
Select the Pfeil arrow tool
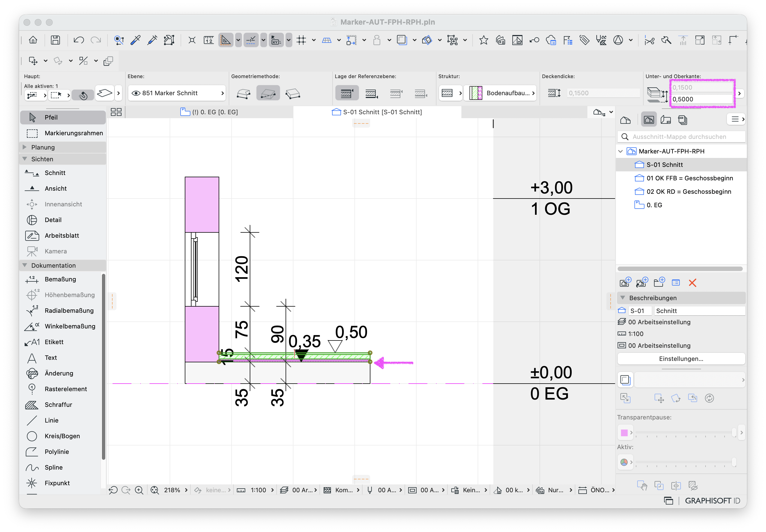pos(63,117)
